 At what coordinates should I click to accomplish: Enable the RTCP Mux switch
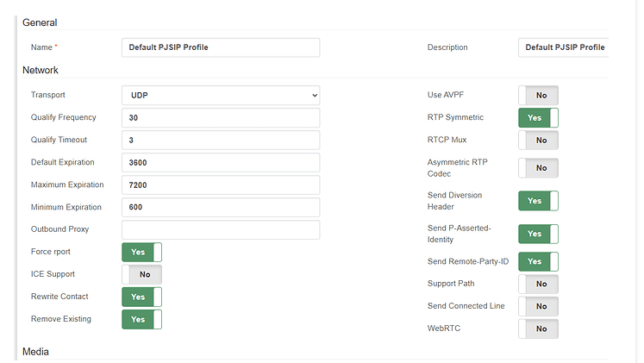[x=538, y=140]
